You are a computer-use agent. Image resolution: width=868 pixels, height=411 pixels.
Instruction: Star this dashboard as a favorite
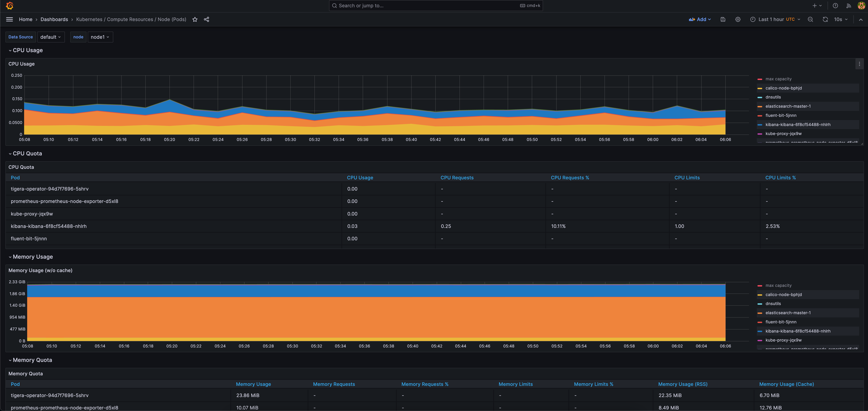195,19
